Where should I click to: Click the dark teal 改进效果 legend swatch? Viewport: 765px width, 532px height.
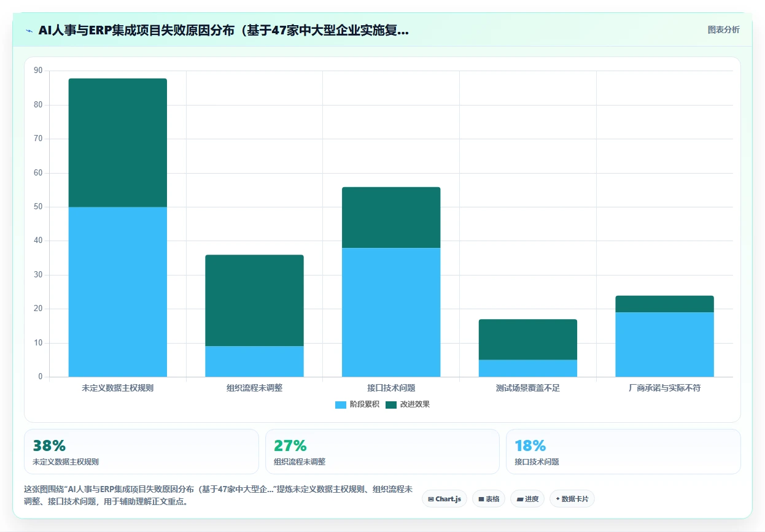click(391, 404)
